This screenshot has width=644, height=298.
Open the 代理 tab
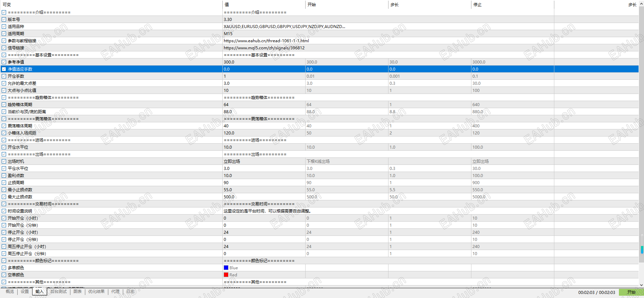115,292
